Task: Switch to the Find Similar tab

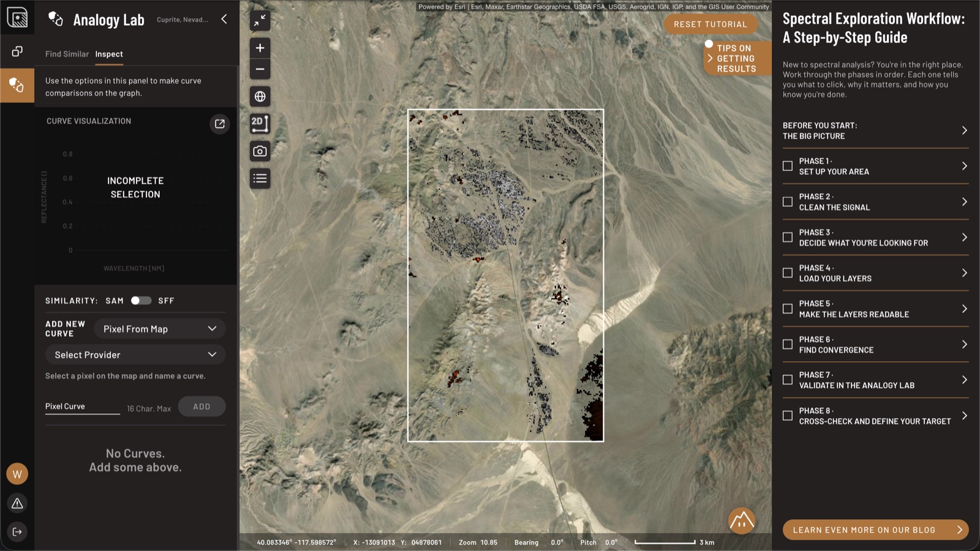Action: pos(67,54)
